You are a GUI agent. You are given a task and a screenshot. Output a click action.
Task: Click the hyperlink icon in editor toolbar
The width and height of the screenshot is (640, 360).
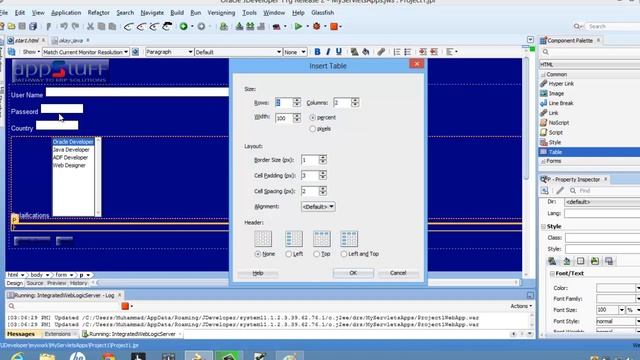coord(381,52)
